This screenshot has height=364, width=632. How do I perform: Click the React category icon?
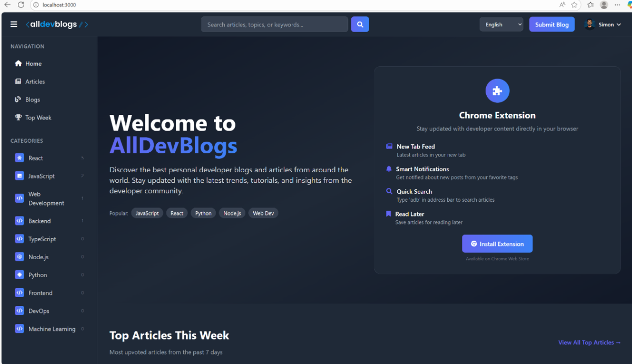19,158
